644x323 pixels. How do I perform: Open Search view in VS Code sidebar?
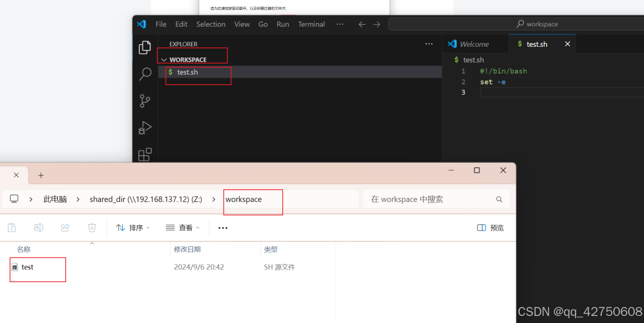click(145, 74)
